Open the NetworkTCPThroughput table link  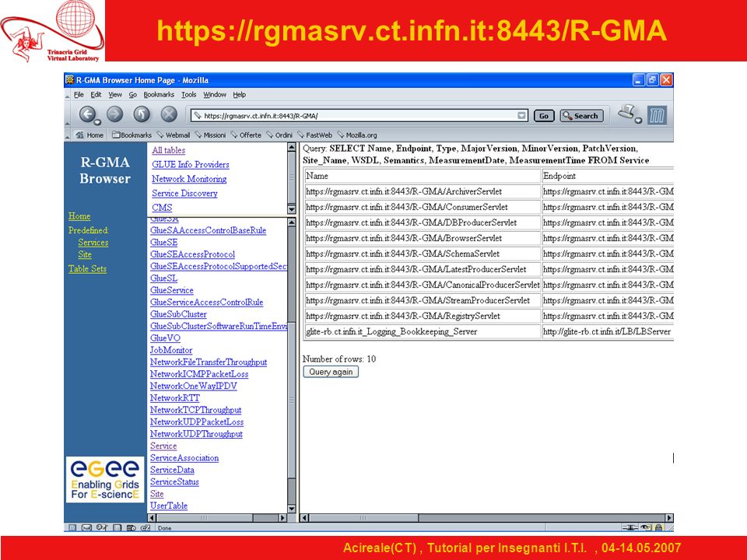point(196,410)
